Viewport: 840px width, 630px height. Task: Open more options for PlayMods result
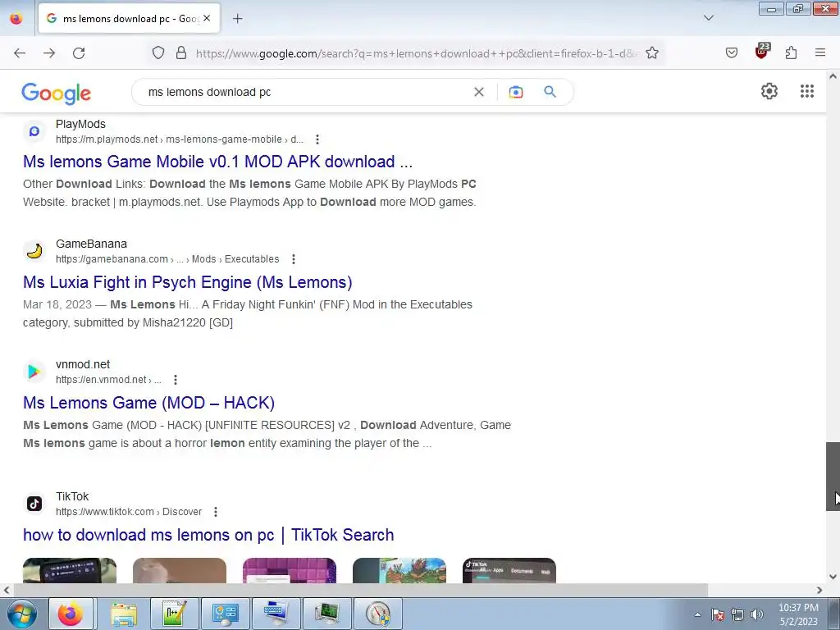coord(317,139)
